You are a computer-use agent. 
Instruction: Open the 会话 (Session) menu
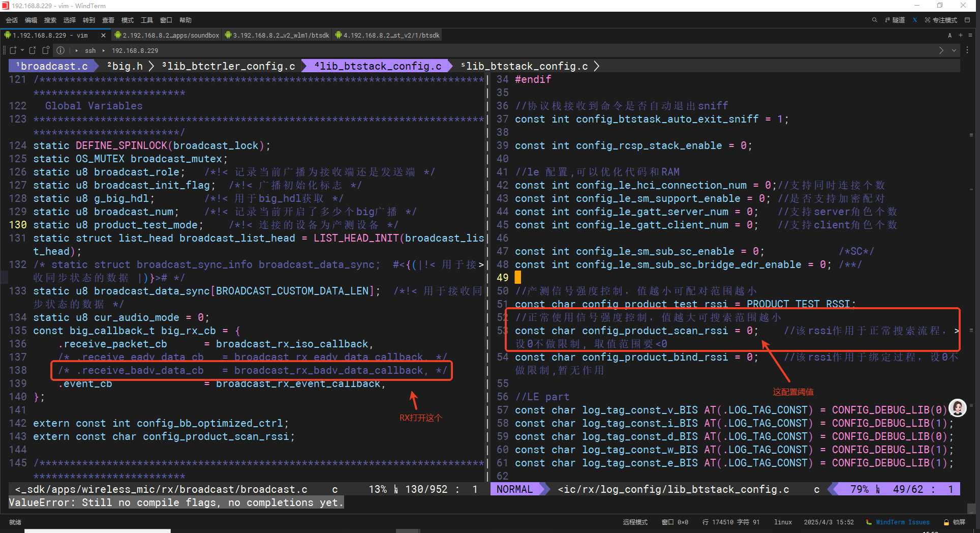[12, 20]
